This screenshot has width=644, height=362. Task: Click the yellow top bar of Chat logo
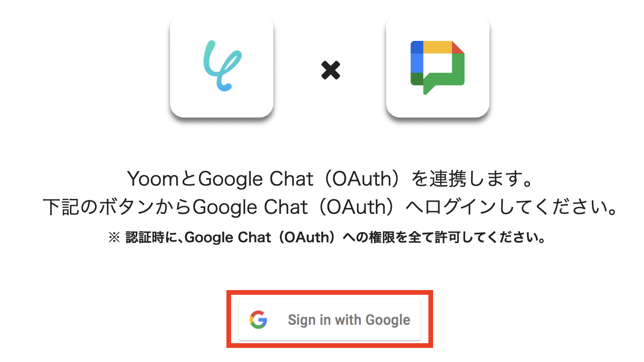coord(437,47)
